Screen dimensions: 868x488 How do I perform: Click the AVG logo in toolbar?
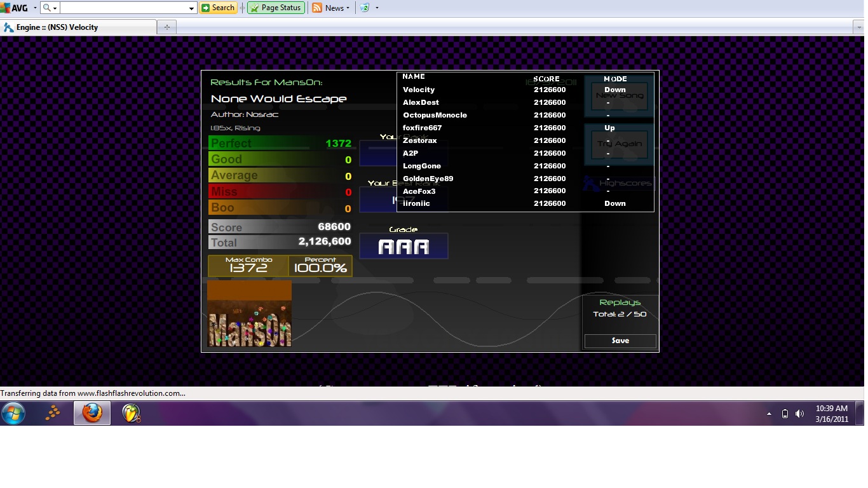14,8
